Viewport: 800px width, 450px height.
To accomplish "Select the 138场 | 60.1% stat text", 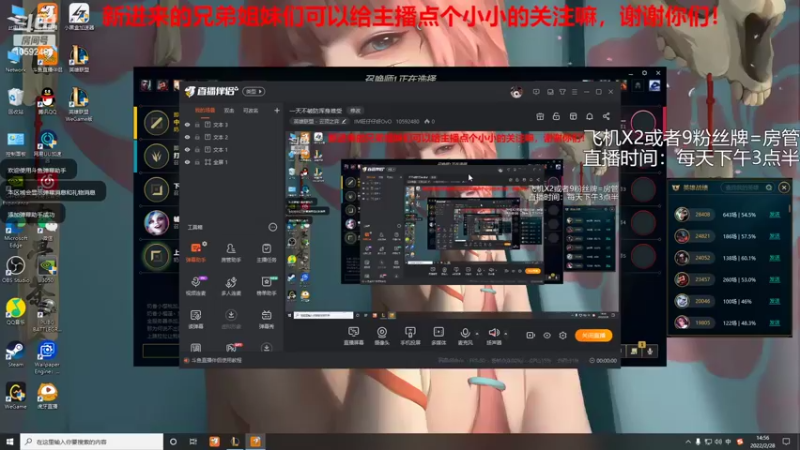I will (739, 258).
